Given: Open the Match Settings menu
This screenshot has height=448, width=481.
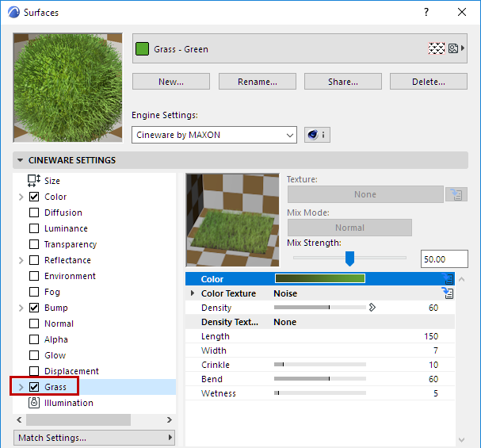Looking at the screenshot, I should point(95,438).
